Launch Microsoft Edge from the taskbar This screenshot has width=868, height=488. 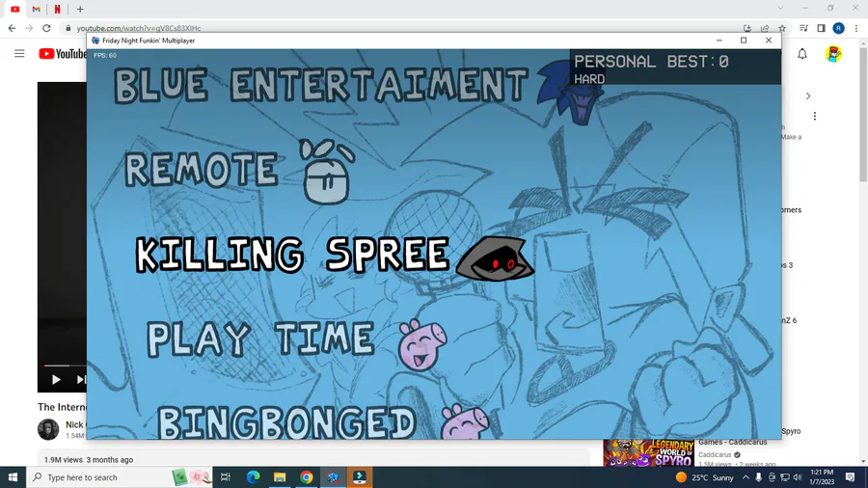click(x=253, y=477)
